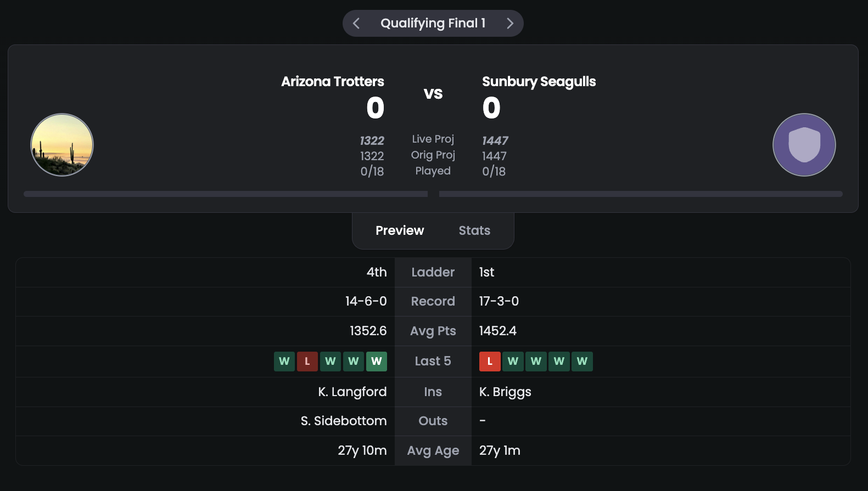Go to previous round with left chevron
The height and width of the screenshot is (491, 868).
coord(356,24)
